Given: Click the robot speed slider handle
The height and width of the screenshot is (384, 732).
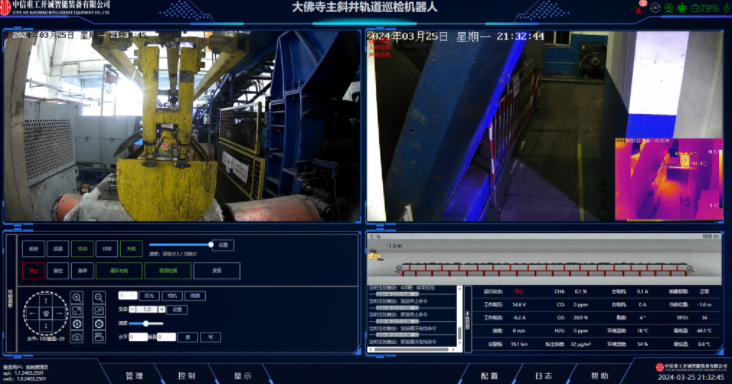Looking at the screenshot, I should [x=211, y=244].
